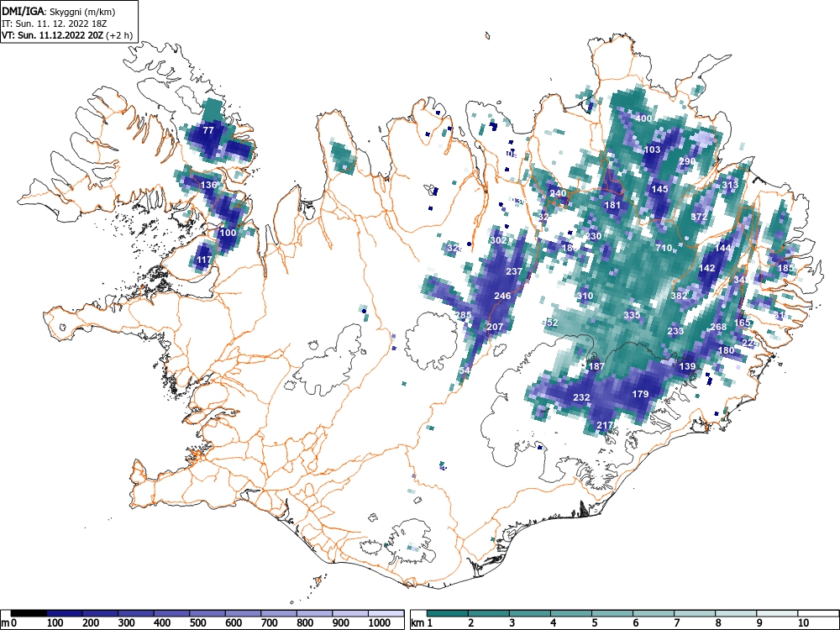Click the '290' visibility value on the map

pyautogui.click(x=687, y=161)
